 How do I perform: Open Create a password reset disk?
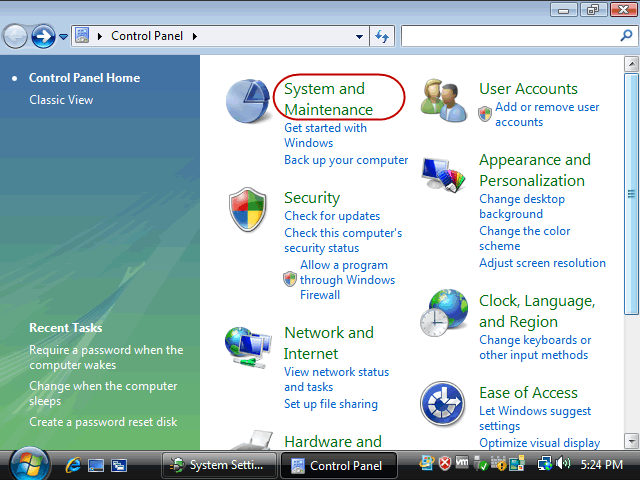click(103, 422)
